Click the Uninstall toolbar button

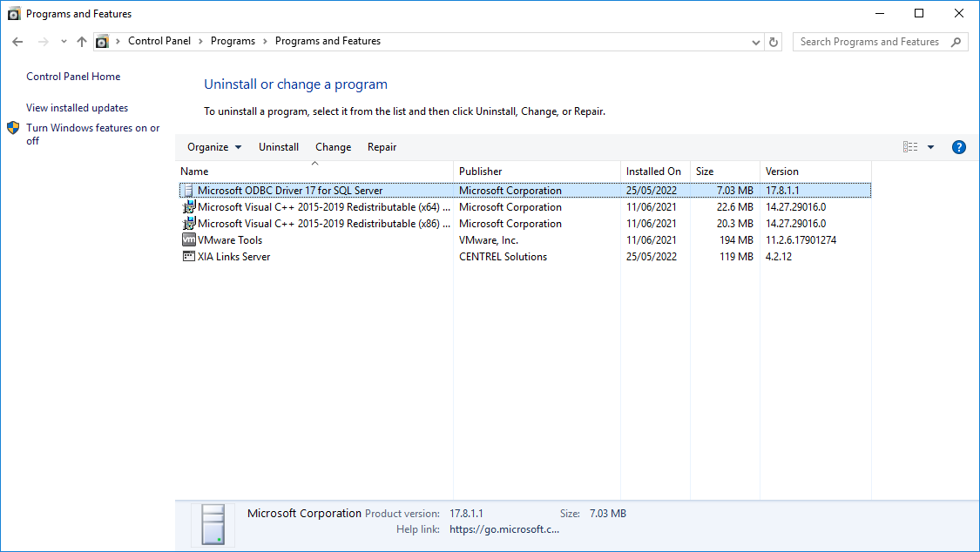tap(279, 147)
